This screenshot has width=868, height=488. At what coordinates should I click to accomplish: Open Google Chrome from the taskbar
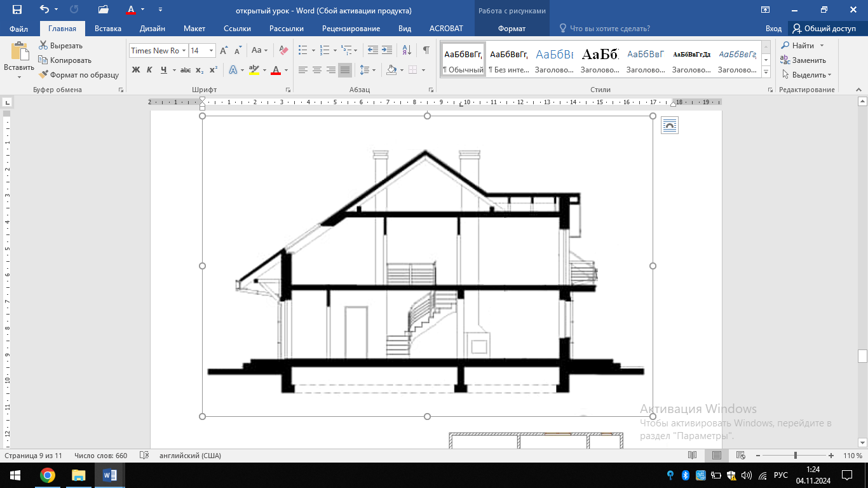click(x=47, y=475)
